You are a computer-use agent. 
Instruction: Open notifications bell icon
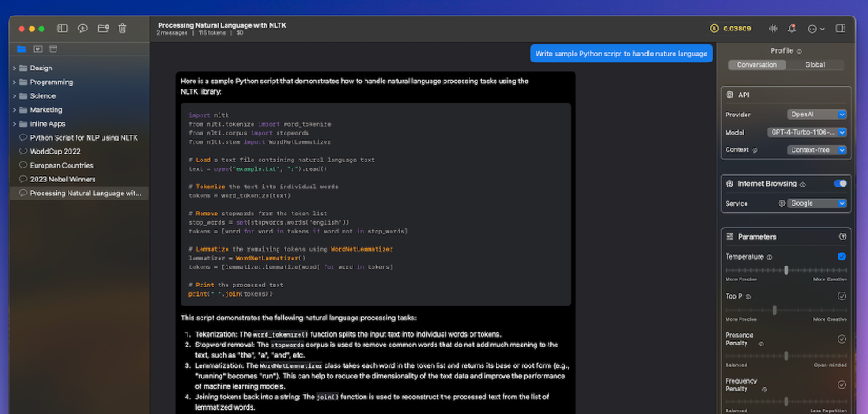(792, 29)
